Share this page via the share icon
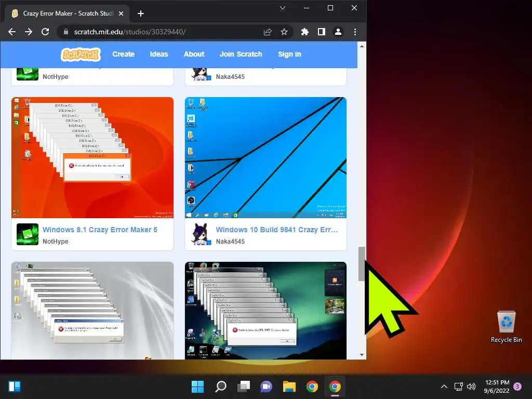Screen dimensions: 532x399 click(268, 32)
